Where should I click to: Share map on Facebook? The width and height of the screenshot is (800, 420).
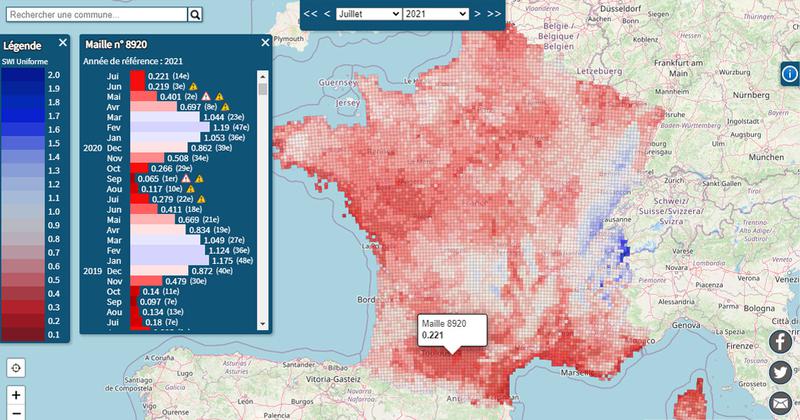(x=780, y=342)
